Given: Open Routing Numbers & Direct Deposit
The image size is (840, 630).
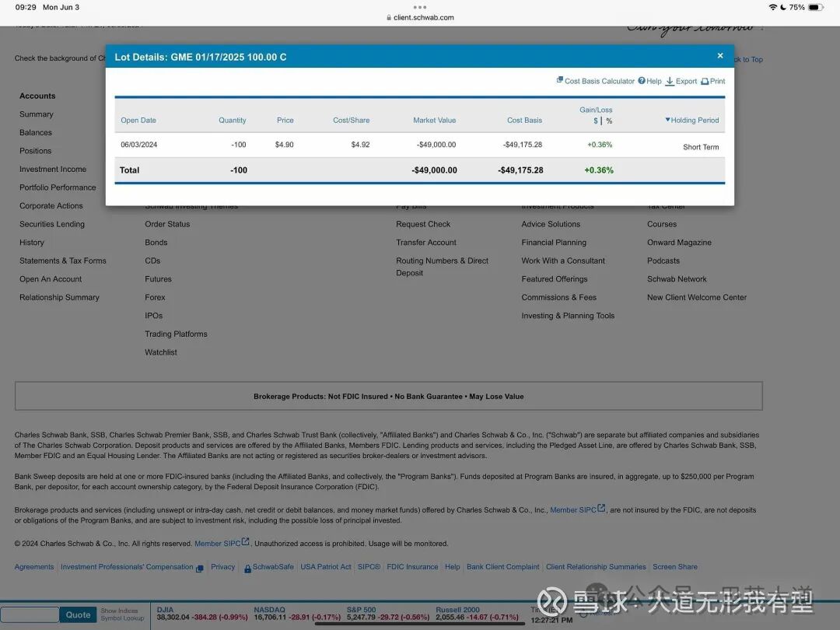Looking at the screenshot, I should pyautogui.click(x=442, y=266).
